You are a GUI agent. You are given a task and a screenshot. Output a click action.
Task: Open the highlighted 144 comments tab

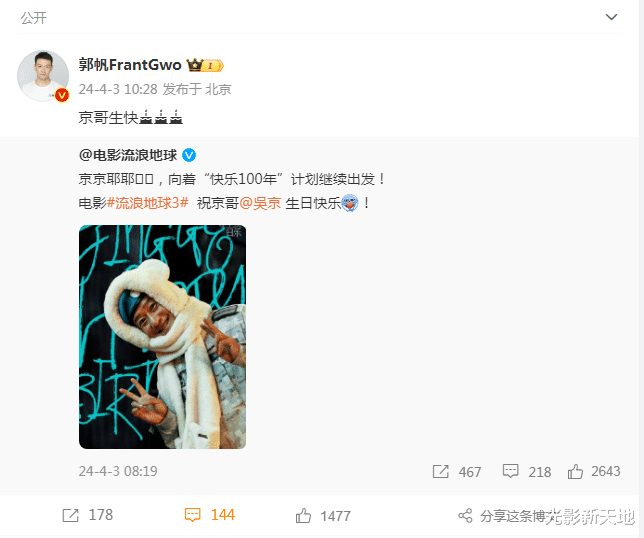point(209,515)
